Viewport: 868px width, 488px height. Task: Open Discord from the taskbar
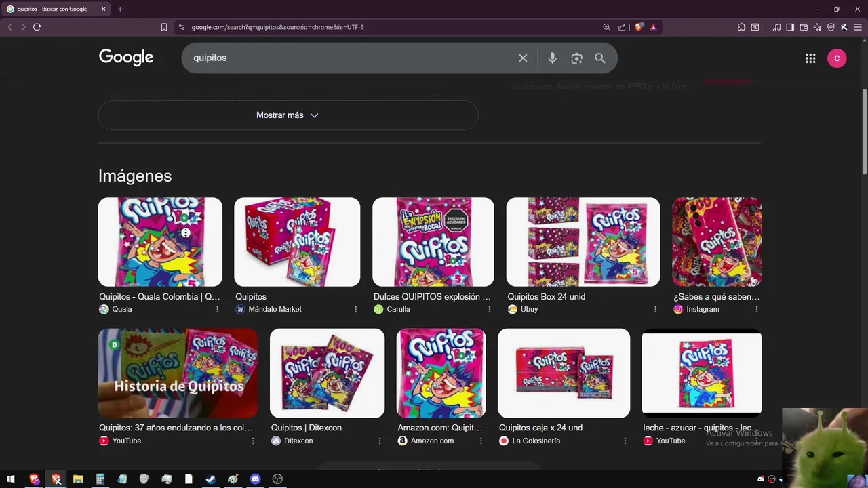255,479
